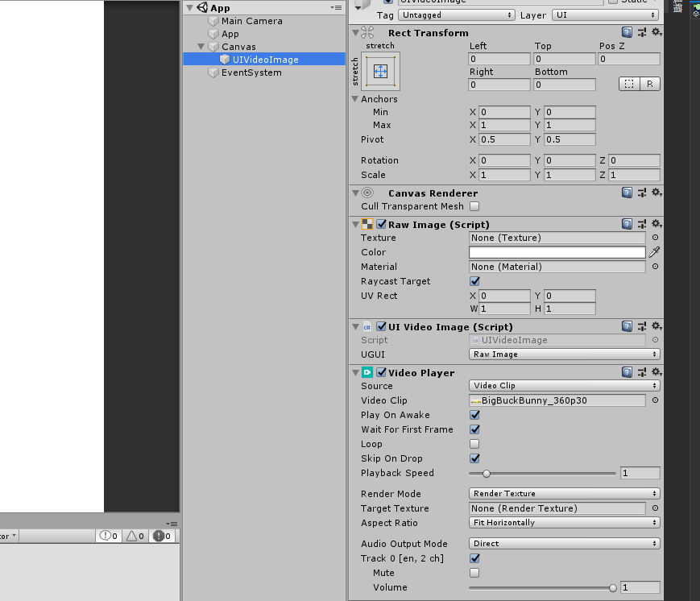Viewport: 700px width, 601px height.
Task: Open Rect Transform gear settings menu
Action: point(657,32)
